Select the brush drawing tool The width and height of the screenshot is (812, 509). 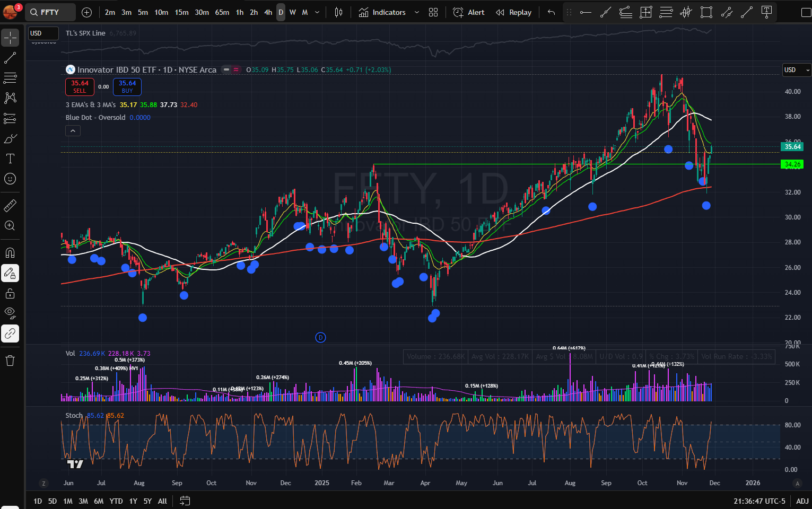click(10, 138)
